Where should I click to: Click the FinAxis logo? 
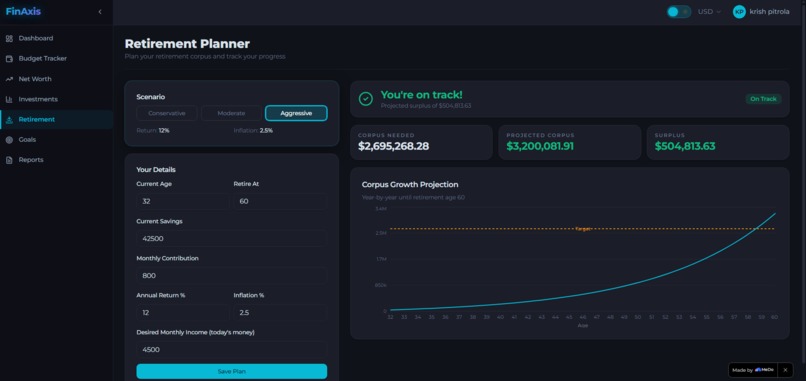coord(23,12)
